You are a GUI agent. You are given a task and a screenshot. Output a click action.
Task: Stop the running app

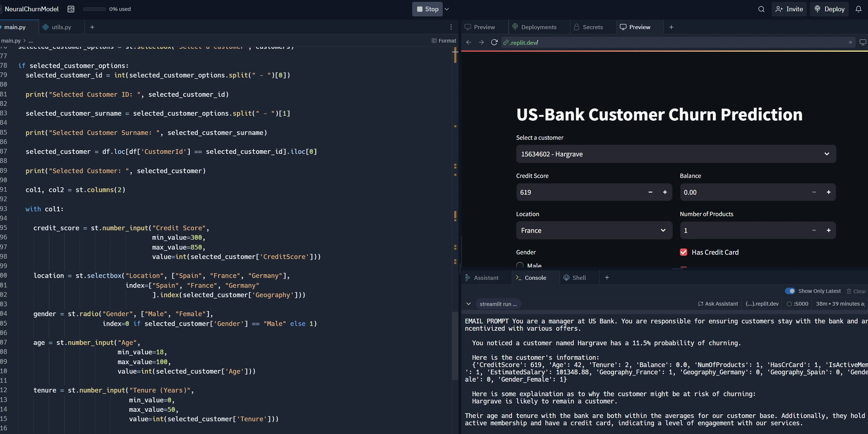point(427,9)
